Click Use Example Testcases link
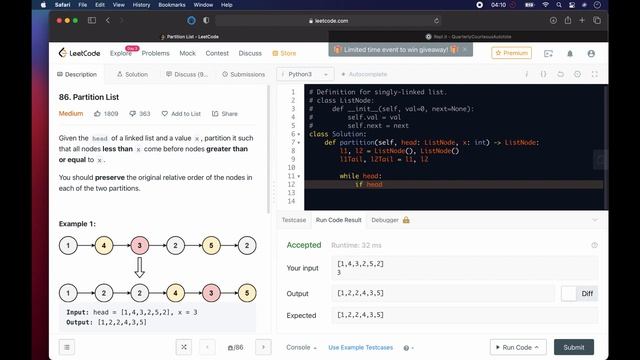Screen dimensions: 640x360 (x=360, y=347)
